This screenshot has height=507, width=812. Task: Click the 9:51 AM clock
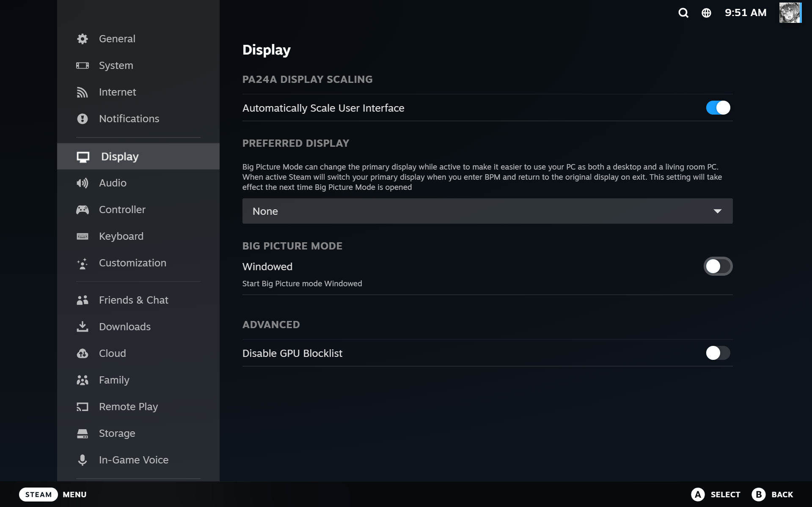746,13
